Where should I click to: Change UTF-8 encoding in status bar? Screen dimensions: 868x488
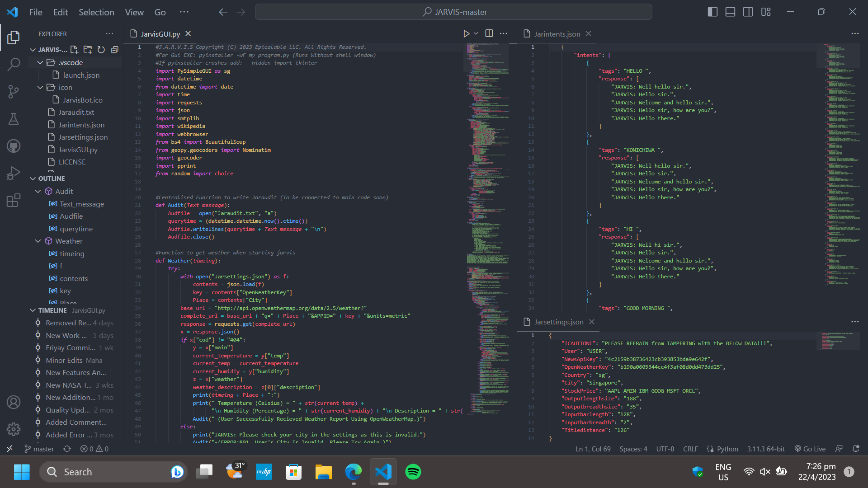click(665, 449)
